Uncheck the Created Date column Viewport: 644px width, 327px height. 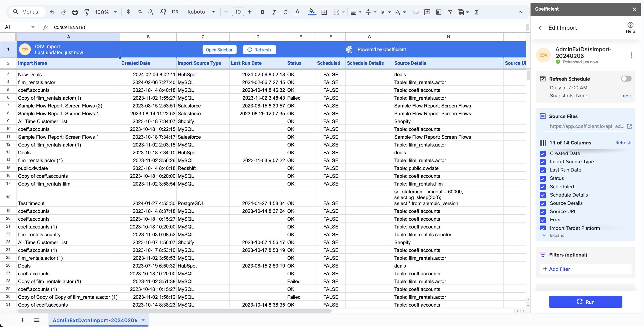click(542, 153)
